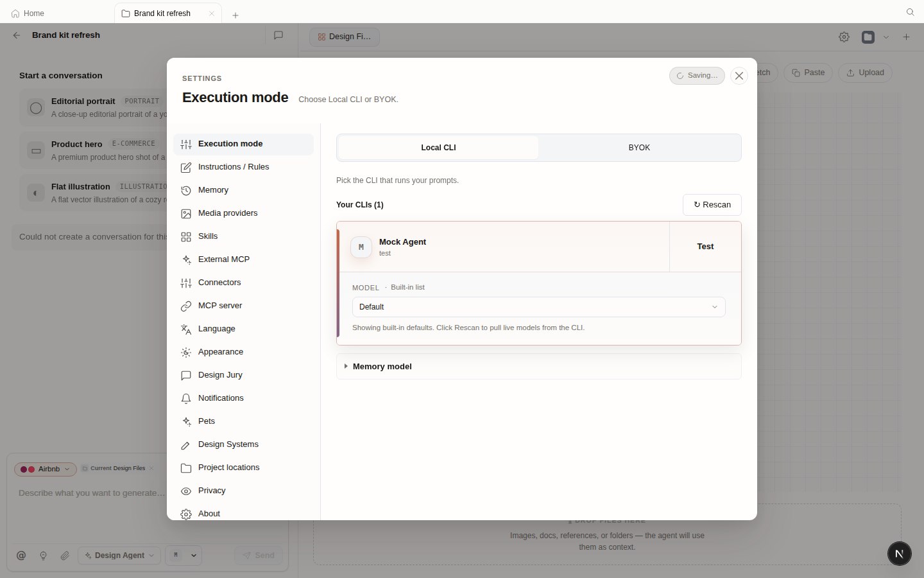Select Skills in settings sidebar

tap(243, 236)
